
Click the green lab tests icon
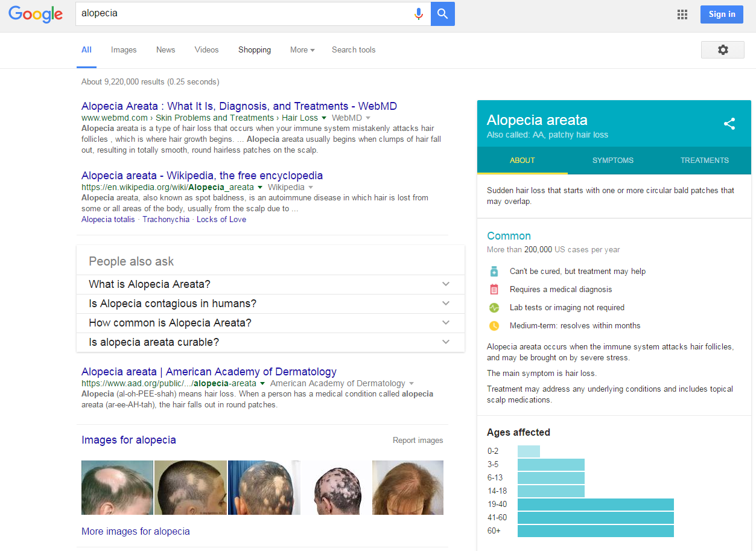(x=494, y=307)
